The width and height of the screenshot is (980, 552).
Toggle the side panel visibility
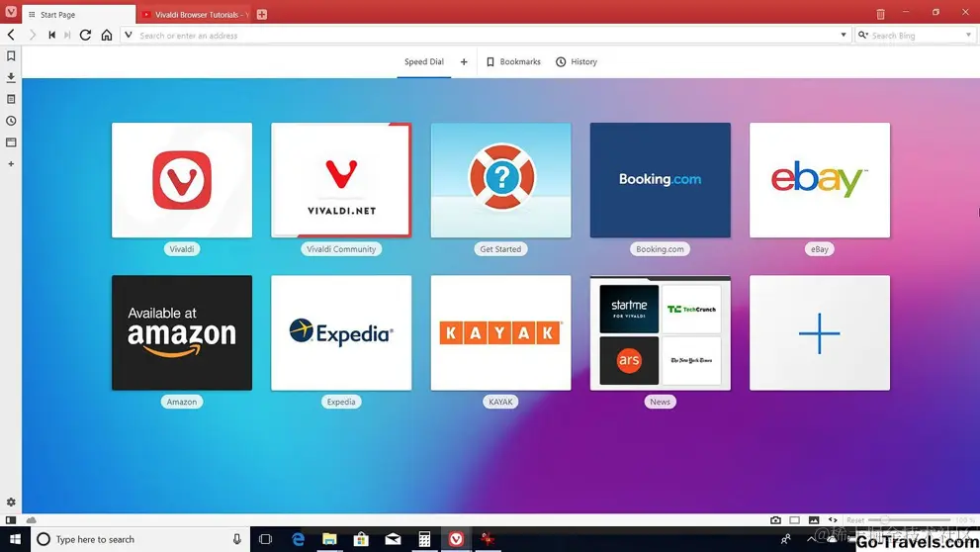pyautogui.click(x=11, y=520)
